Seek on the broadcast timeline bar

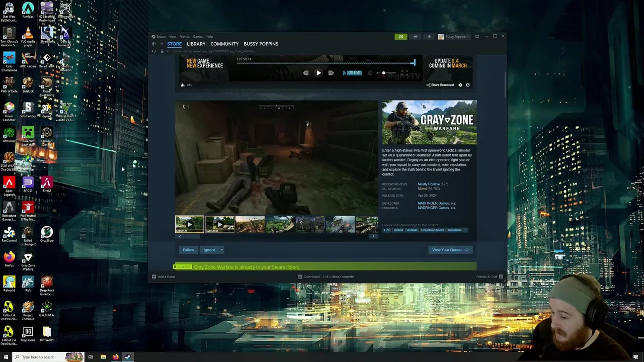point(326,63)
